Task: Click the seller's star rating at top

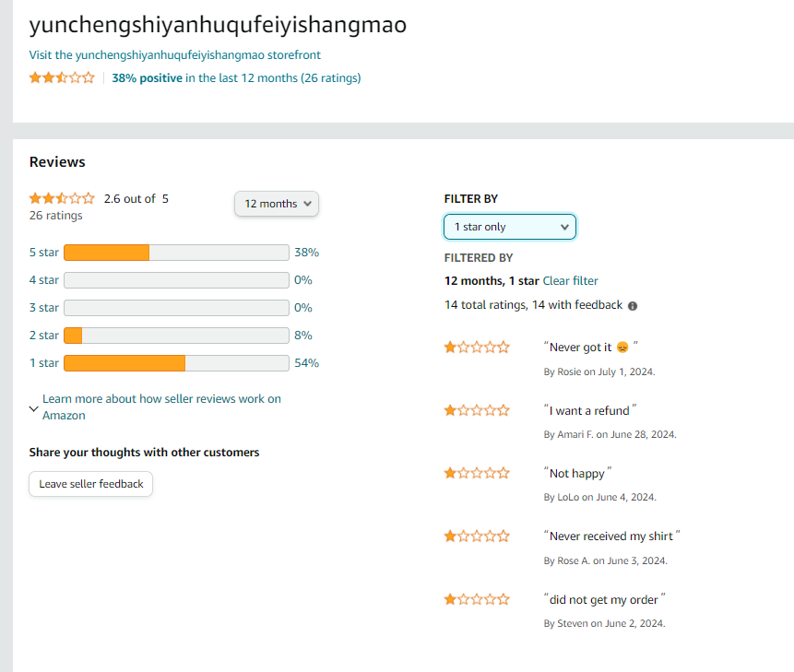Action: pyautogui.click(x=62, y=78)
